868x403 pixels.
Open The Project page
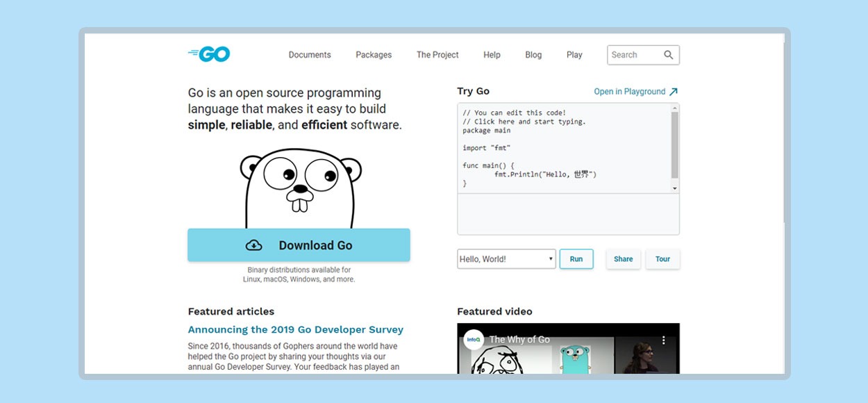(437, 55)
